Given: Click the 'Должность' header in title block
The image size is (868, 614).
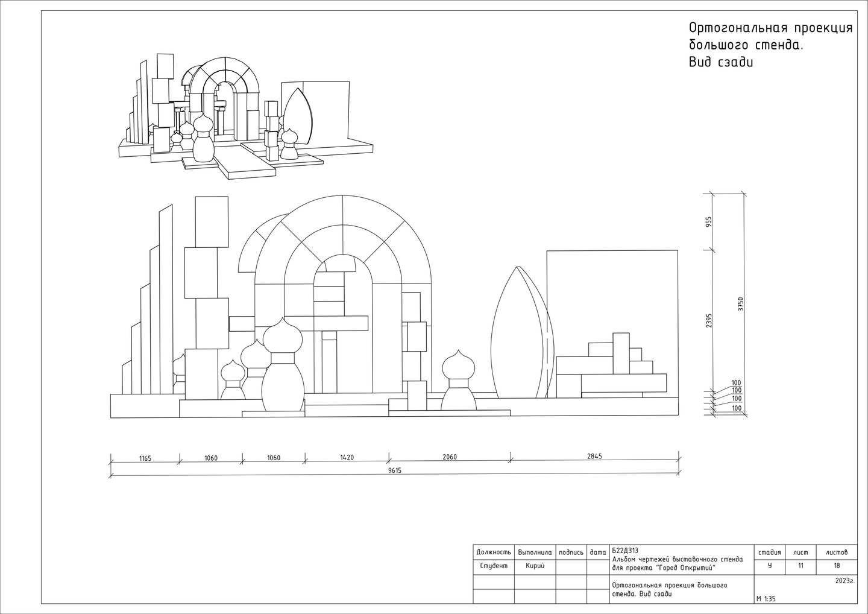Looking at the screenshot, I should [494, 552].
